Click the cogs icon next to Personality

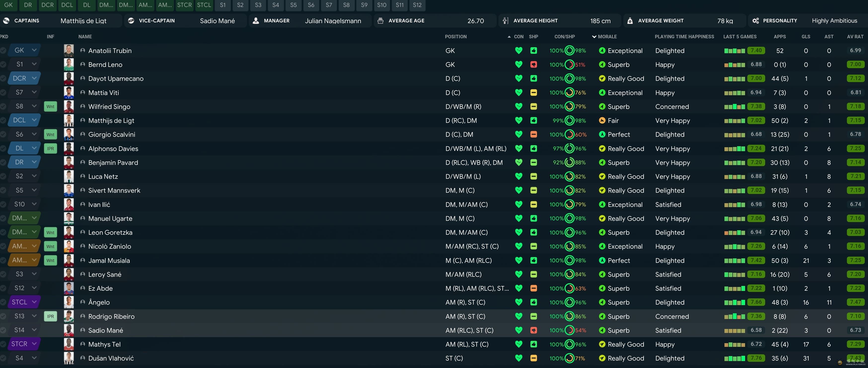[755, 21]
